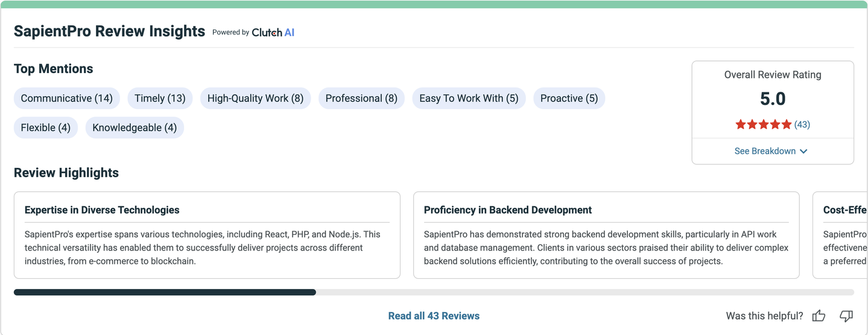
Task: Click the Clutch AI logo
Action: [273, 33]
